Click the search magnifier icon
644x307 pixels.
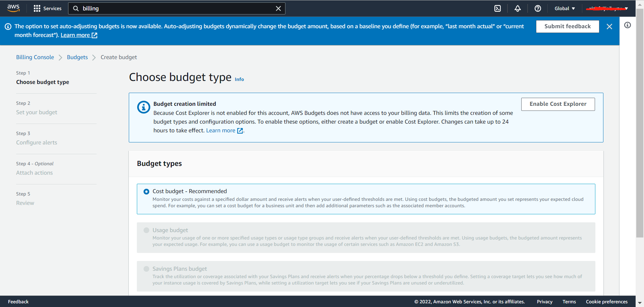[x=76, y=8]
